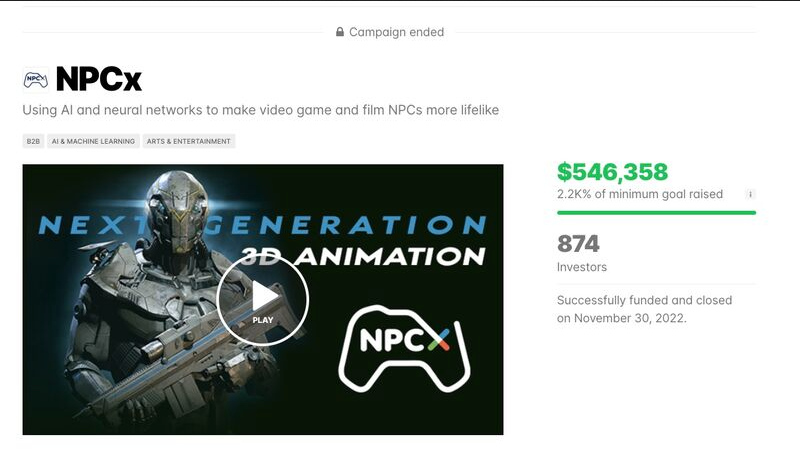
Task: Click the green funding progress bar
Action: 656,213
